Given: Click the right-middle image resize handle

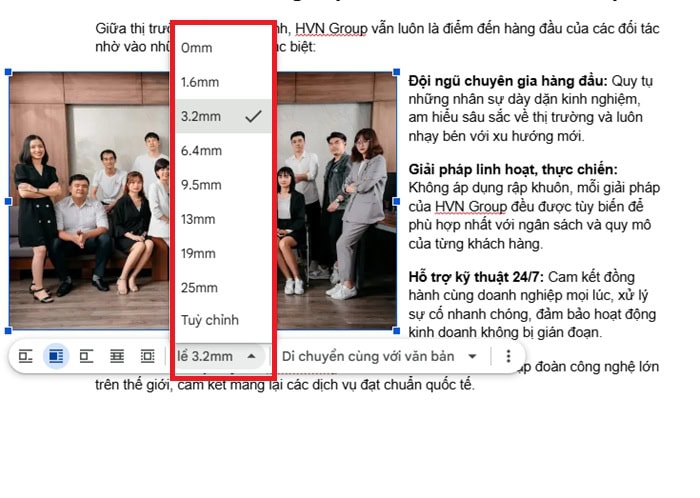Looking at the screenshot, I should coord(396,201).
